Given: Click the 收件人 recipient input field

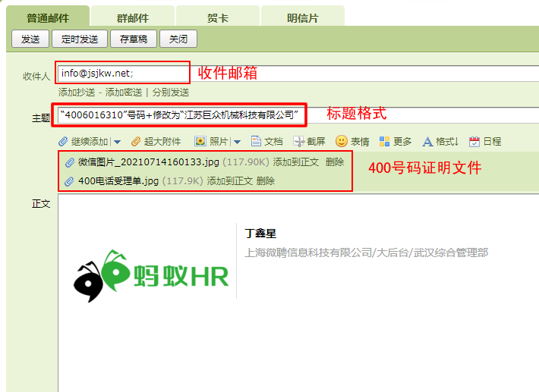Looking at the screenshot, I should coord(123,73).
